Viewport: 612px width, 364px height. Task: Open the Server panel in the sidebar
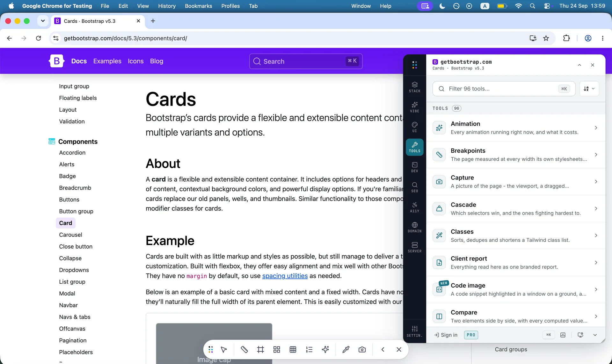click(414, 247)
